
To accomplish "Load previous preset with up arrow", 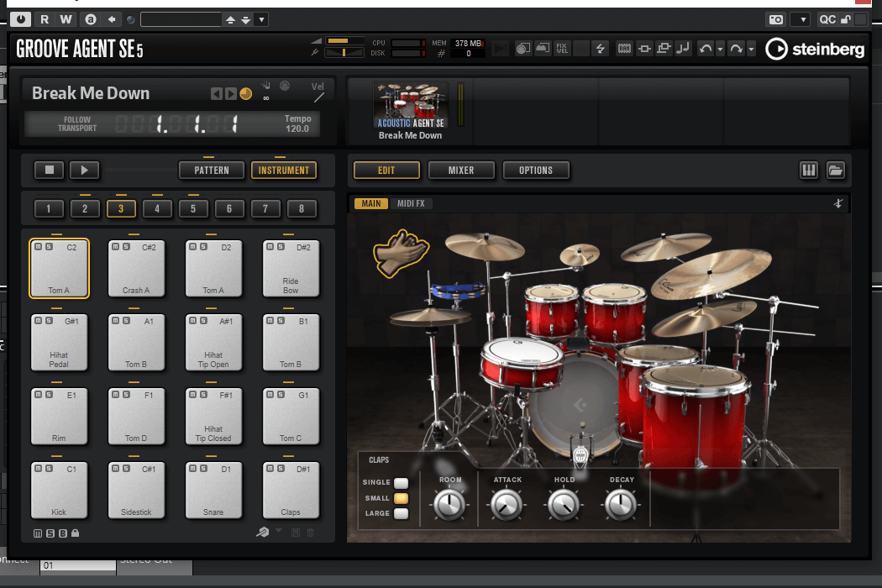I will 230,19.
